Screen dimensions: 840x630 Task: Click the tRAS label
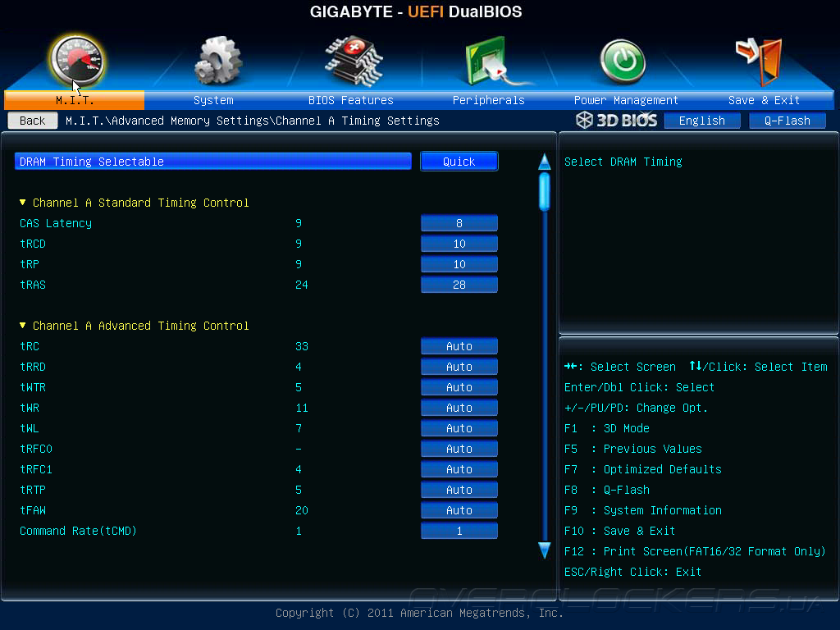click(33, 285)
